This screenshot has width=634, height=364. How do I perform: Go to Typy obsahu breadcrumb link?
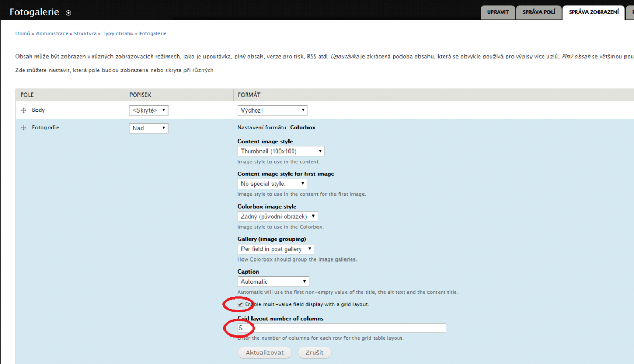click(x=118, y=33)
